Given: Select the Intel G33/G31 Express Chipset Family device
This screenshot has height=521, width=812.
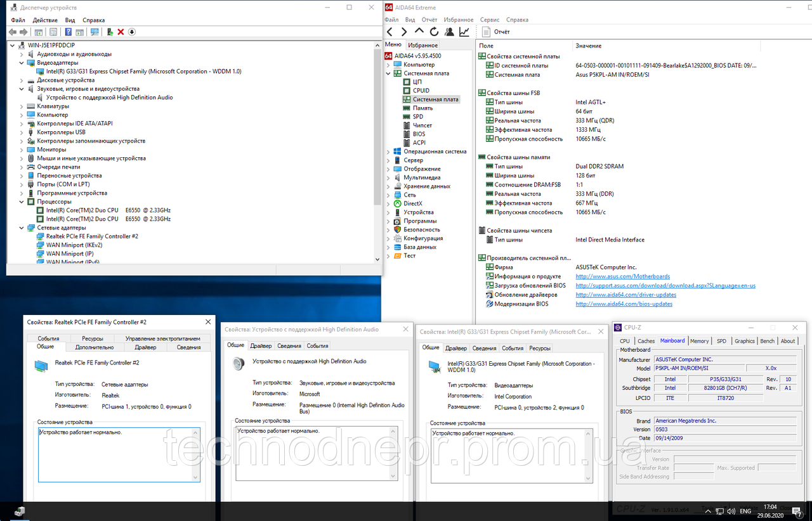Looking at the screenshot, I should (143, 71).
